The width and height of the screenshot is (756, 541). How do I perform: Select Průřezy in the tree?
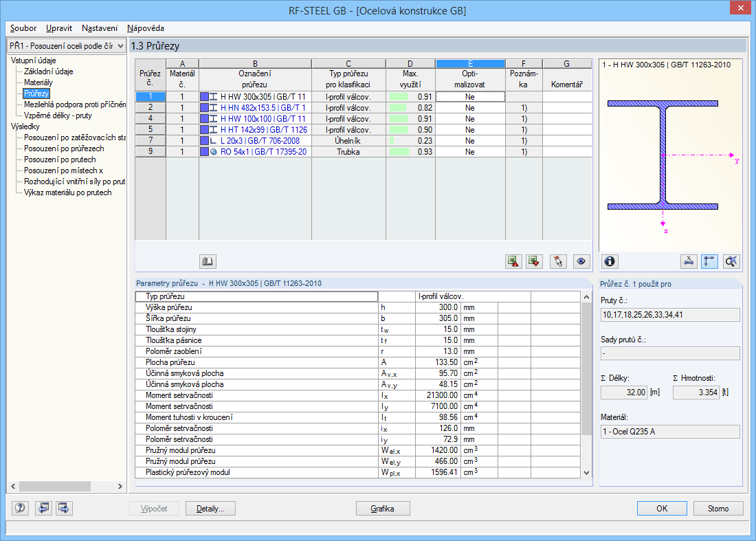pyautogui.click(x=36, y=93)
